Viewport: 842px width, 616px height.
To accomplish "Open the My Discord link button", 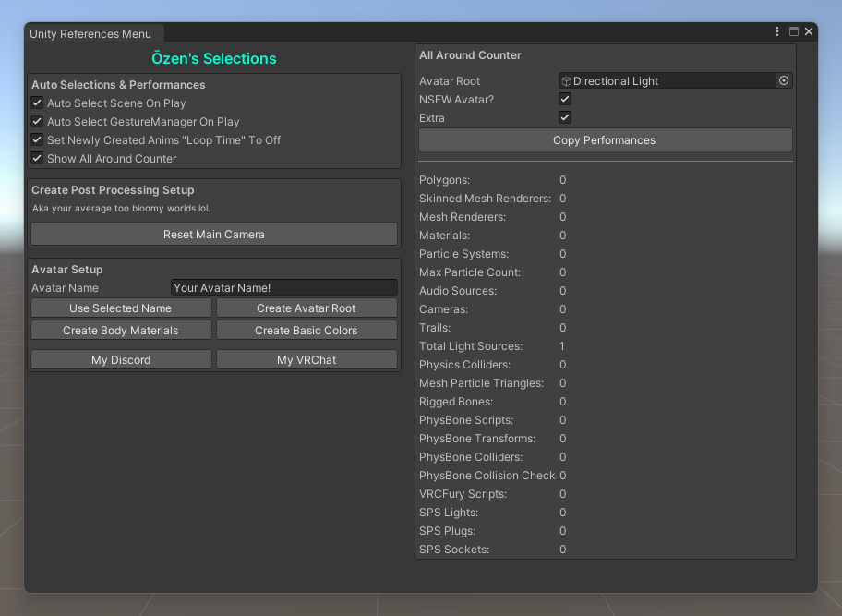I will 121,360.
